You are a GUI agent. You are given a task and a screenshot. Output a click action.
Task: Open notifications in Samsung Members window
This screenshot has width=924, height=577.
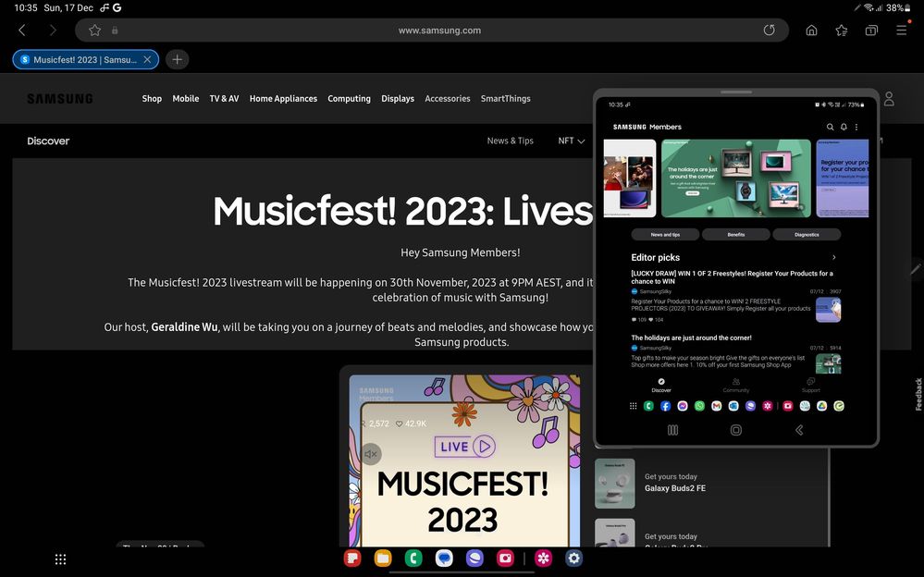pyautogui.click(x=844, y=127)
